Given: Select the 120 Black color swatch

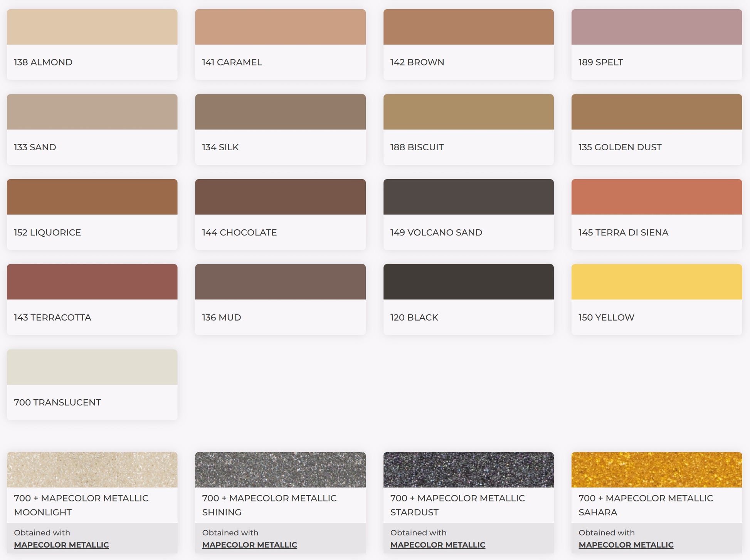Looking at the screenshot, I should [468, 282].
